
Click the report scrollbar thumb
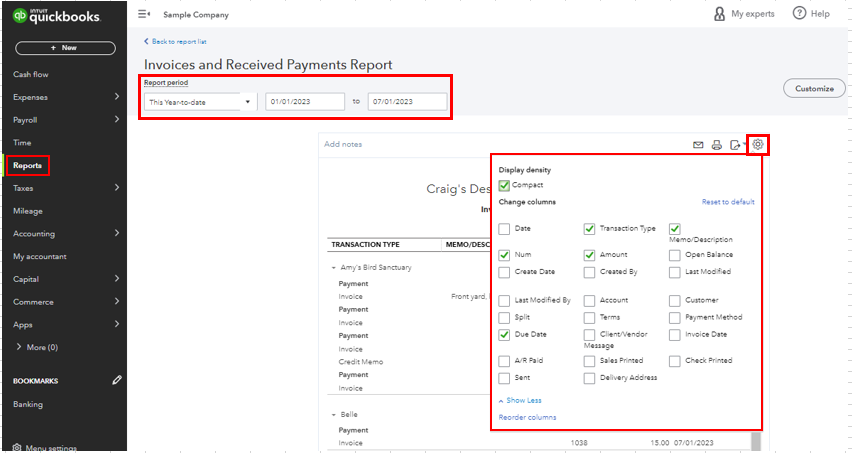755,441
